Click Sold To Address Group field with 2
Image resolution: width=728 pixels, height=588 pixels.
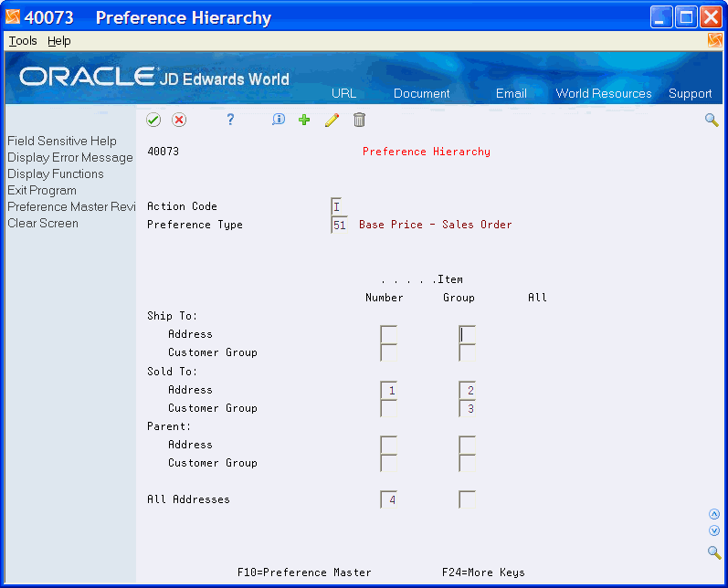(467, 390)
